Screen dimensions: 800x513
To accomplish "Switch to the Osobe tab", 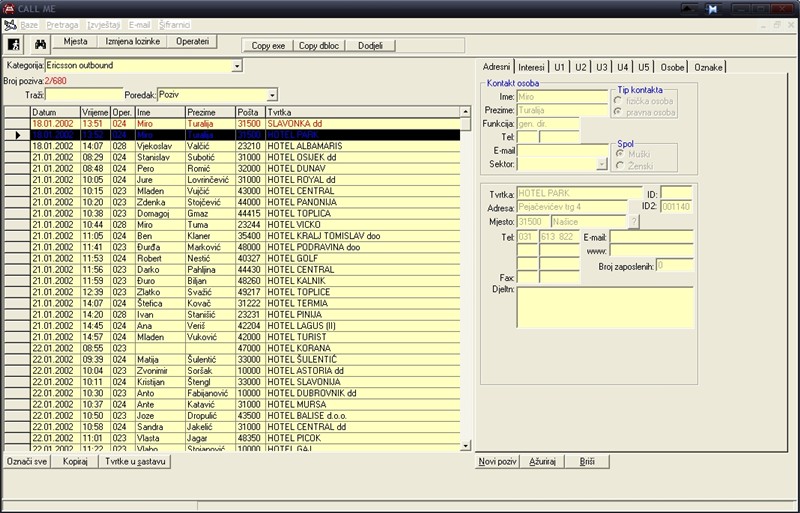I will coord(672,67).
